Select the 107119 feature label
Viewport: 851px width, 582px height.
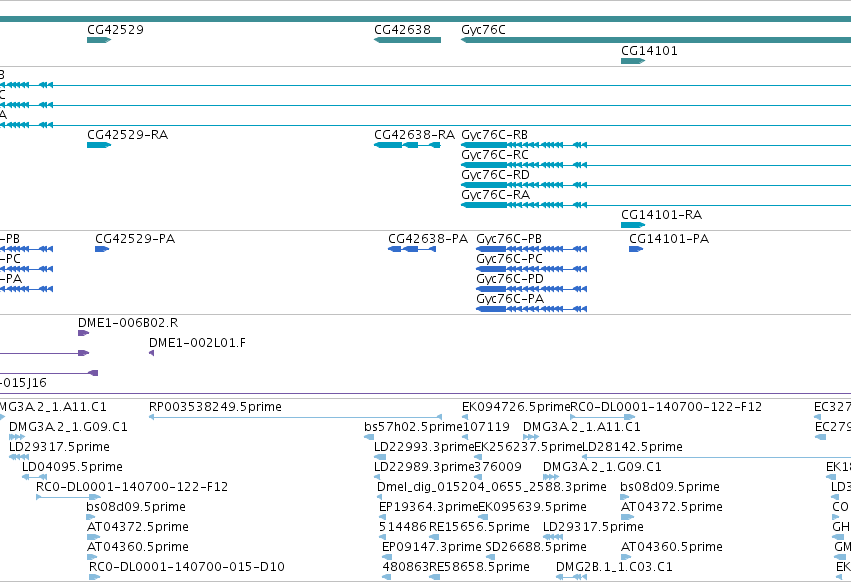pyautogui.click(x=486, y=427)
